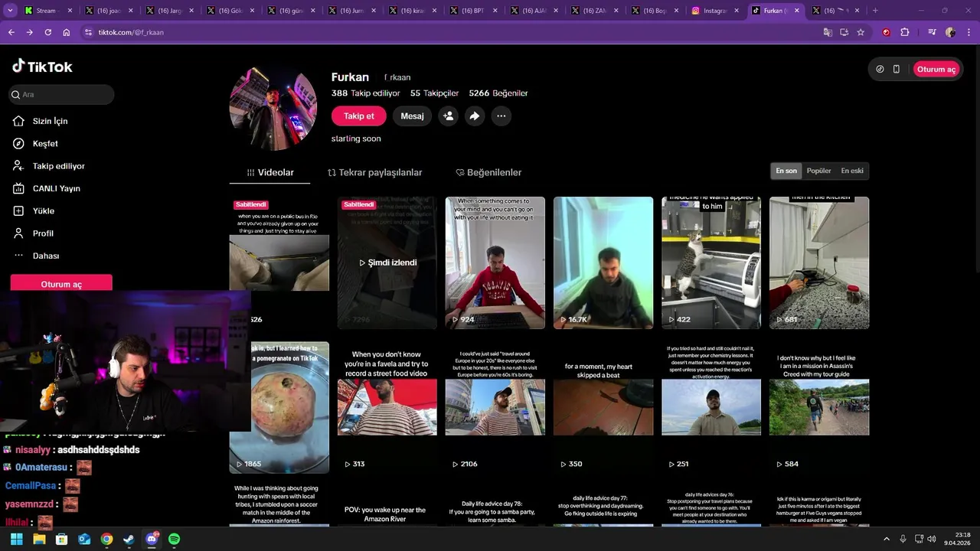The image size is (980, 551).
Task: Switch to the Beğenilenler tab
Action: pos(488,172)
